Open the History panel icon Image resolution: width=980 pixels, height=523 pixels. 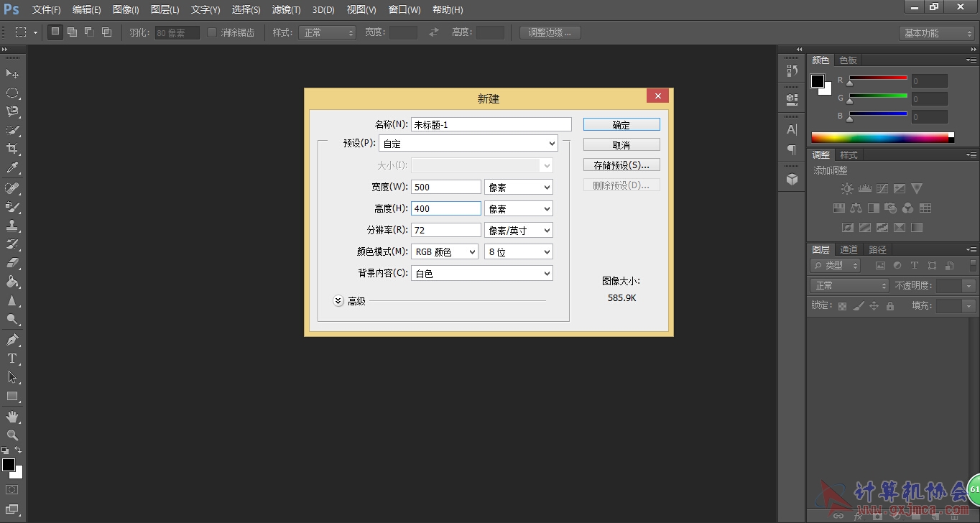click(x=792, y=70)
